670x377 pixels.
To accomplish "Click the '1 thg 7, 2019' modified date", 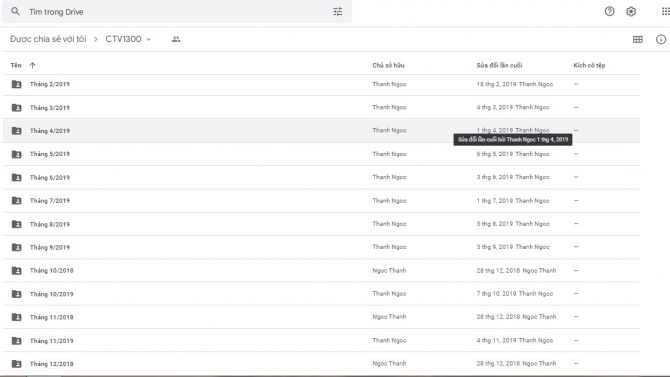I will pos(494,200).
